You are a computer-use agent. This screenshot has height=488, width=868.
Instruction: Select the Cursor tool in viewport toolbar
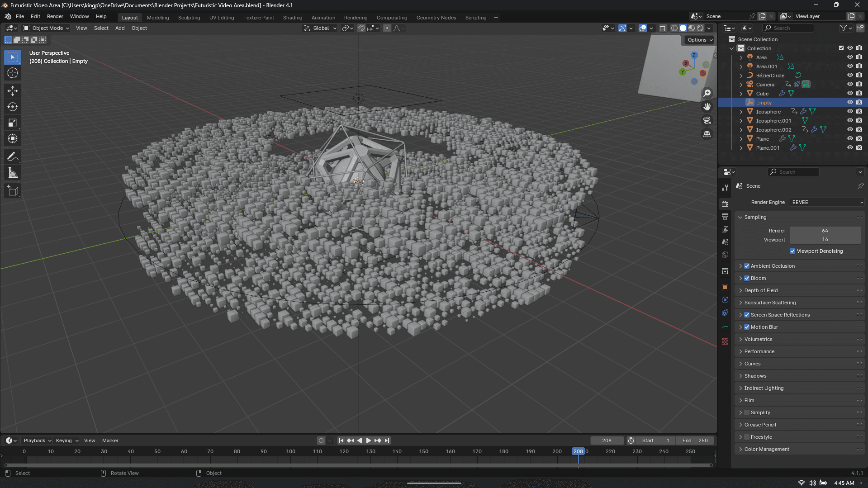tap(13, 73)
